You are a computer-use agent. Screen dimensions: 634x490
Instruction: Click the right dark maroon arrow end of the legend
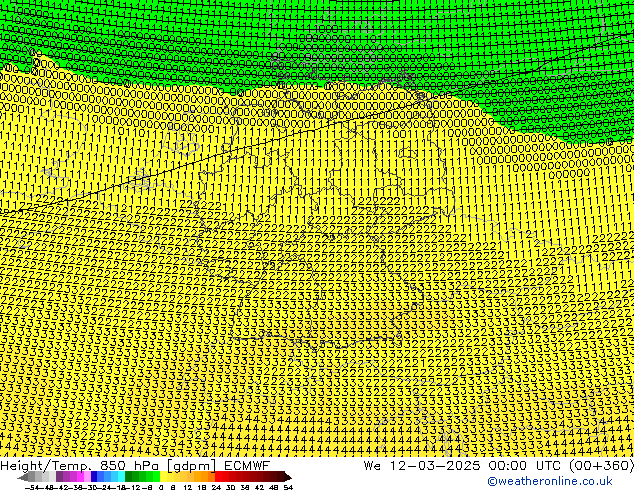click(288, 477)
